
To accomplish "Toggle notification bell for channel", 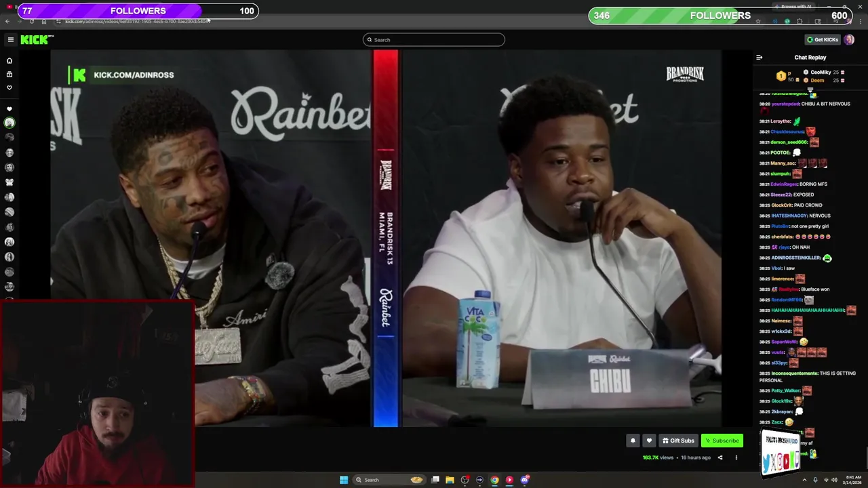I will (x=633, y=441).
